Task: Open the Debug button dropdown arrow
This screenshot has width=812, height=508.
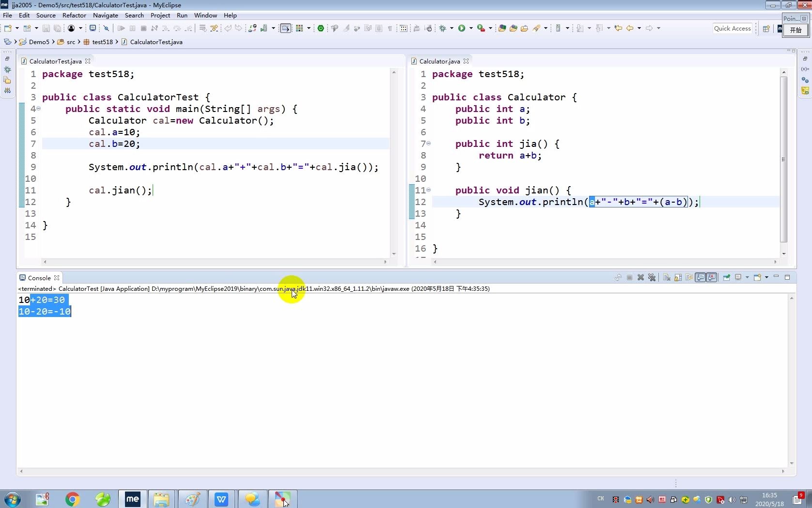Action: click(x=452, y=28)
